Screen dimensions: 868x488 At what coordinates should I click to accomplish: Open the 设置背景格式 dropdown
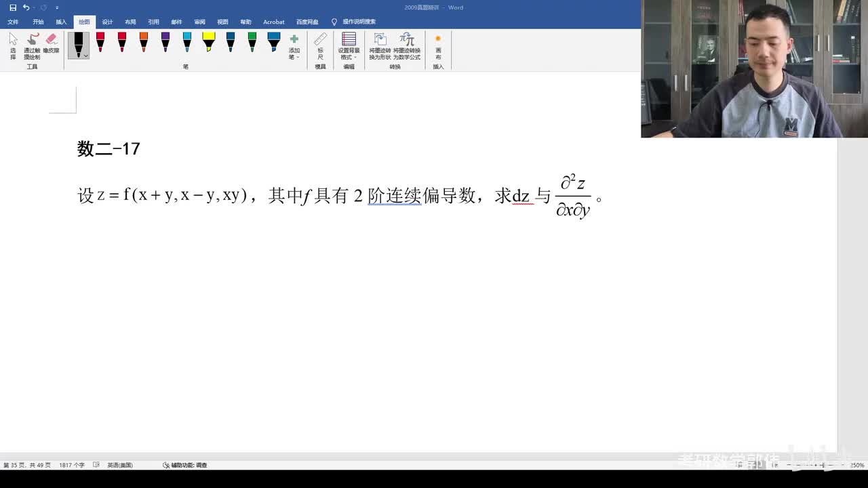pos(349,47)
